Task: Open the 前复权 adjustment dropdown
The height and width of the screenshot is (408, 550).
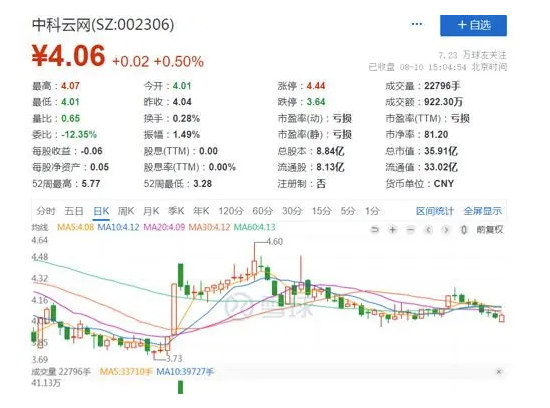Action: point(490,230)
